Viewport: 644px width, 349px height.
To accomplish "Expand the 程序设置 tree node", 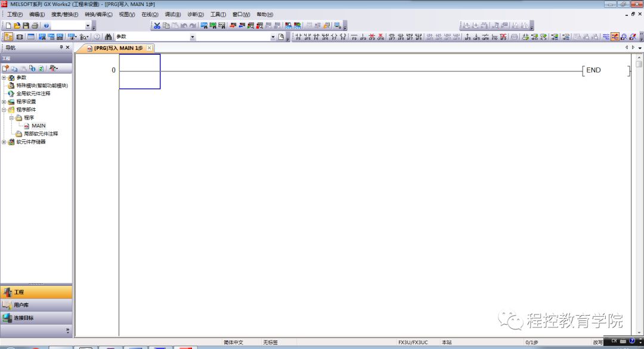I will pyautogui.click(x=4, y=102).
